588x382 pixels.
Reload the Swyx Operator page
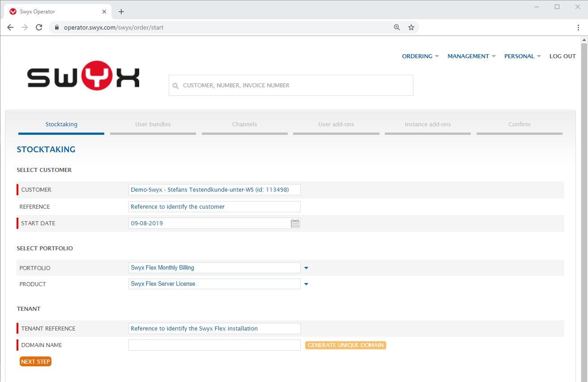tap(39, 27)
